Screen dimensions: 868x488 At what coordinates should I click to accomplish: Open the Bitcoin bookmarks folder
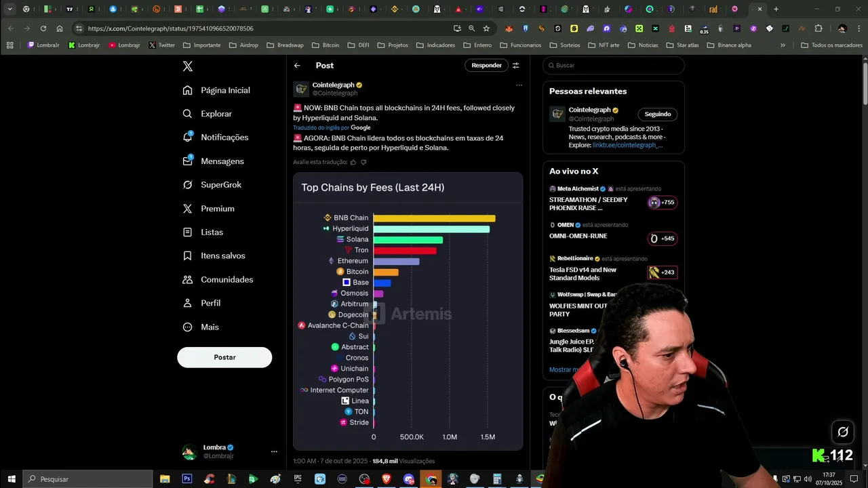(x=325, y=45)
